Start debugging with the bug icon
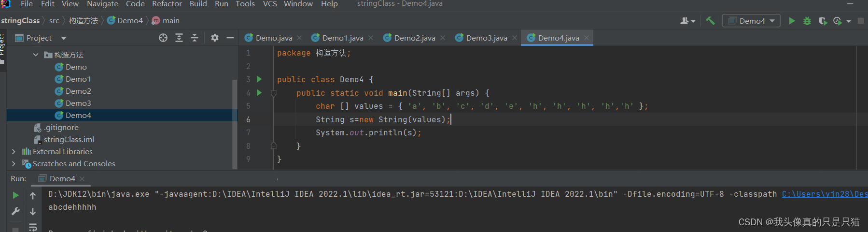The height and width of the screenshot is (232, 868). (x=807, y=21)
